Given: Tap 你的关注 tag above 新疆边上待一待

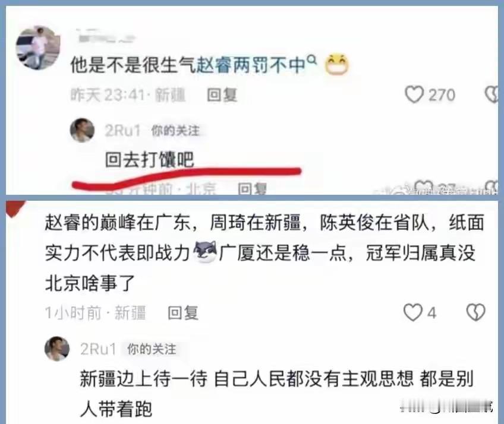Looking at the screenshot, I should coord(152,349).
